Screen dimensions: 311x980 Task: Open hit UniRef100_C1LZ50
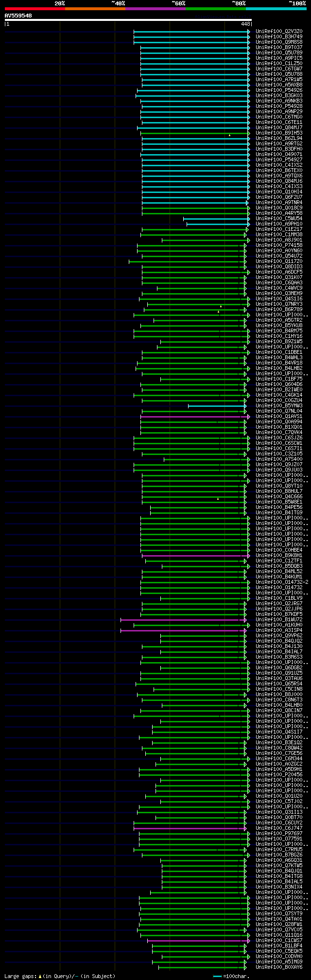click(x=279, y=64)
